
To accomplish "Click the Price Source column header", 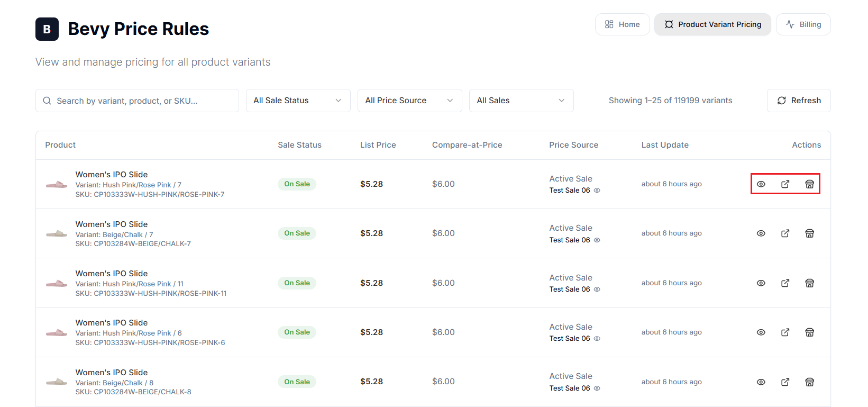I will pyautogui.click(x=574, y=145).
